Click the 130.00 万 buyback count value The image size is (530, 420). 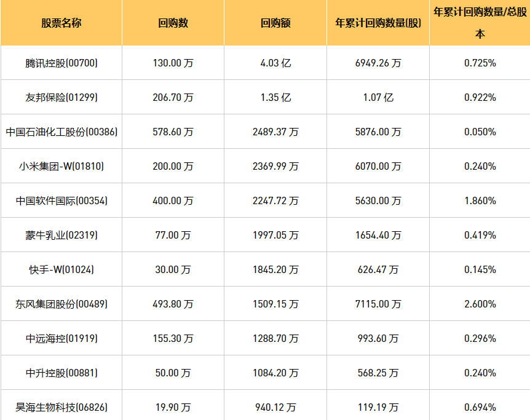[173, 63]
